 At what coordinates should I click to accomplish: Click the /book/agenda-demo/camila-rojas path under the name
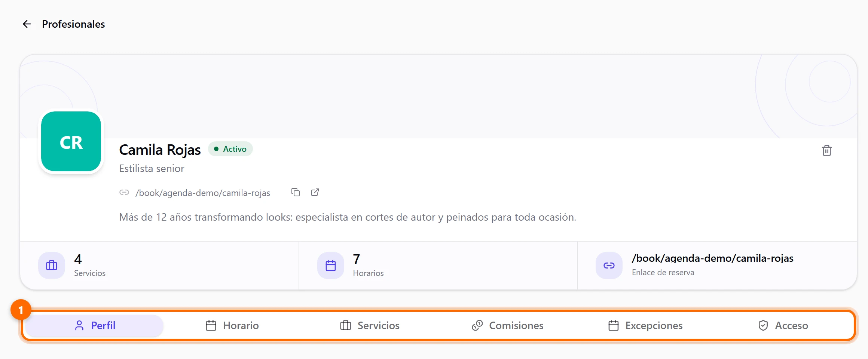tap(203, 193)
